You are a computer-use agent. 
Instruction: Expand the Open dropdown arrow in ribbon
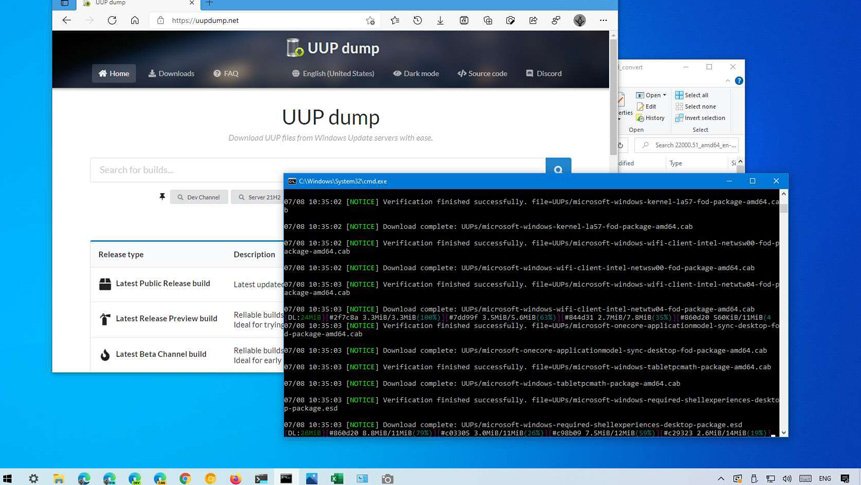665,95
